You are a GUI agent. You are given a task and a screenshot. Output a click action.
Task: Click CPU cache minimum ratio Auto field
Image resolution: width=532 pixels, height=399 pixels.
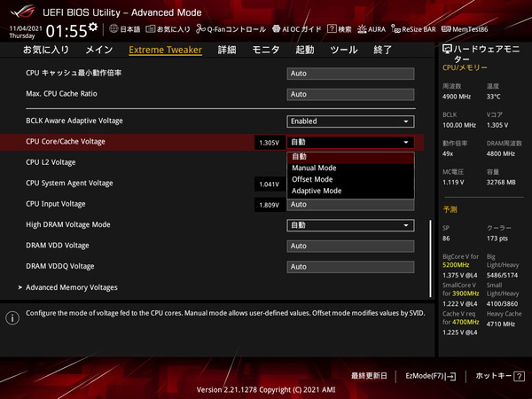350,74
